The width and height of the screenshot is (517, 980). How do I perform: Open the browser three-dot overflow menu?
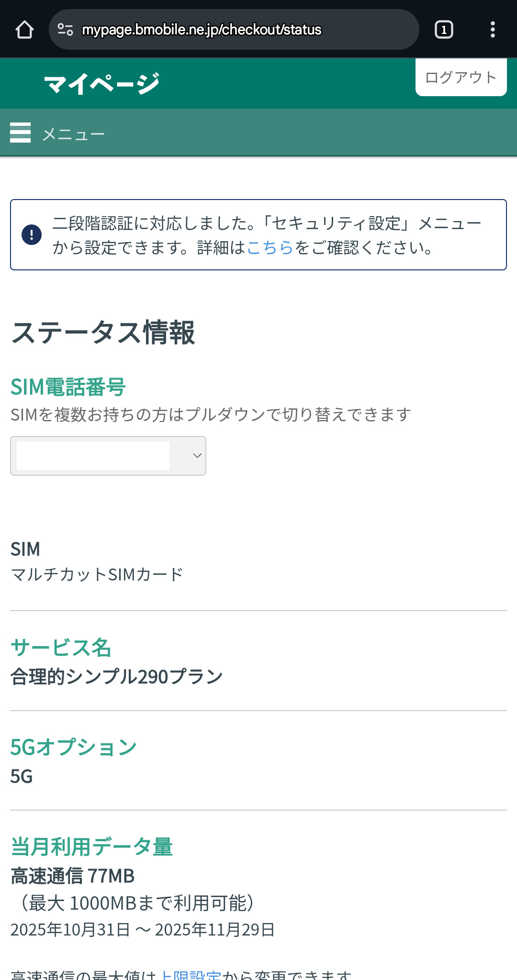point(493,30)
